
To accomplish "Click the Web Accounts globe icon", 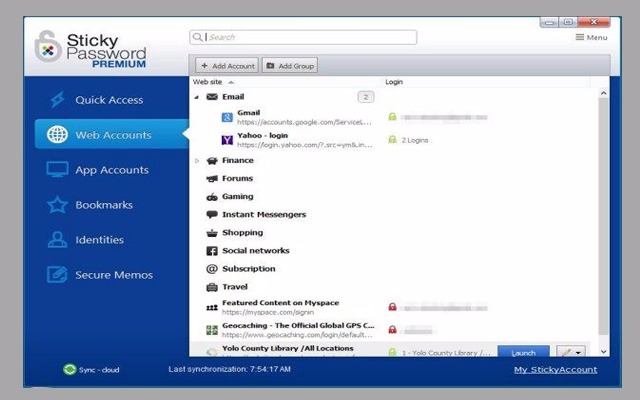I will point(57,134).
